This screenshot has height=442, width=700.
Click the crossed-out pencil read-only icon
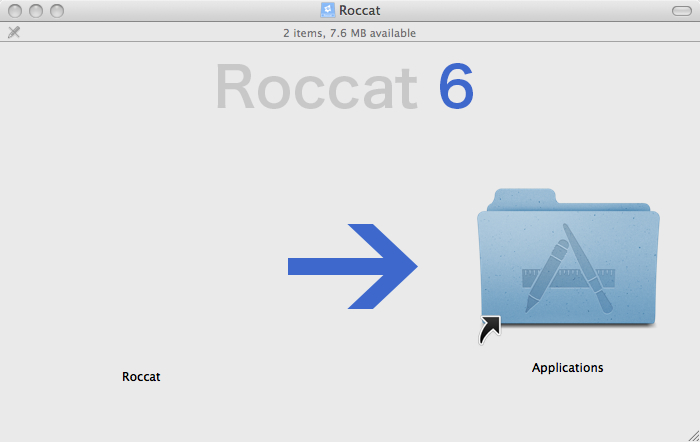(14, 32)
